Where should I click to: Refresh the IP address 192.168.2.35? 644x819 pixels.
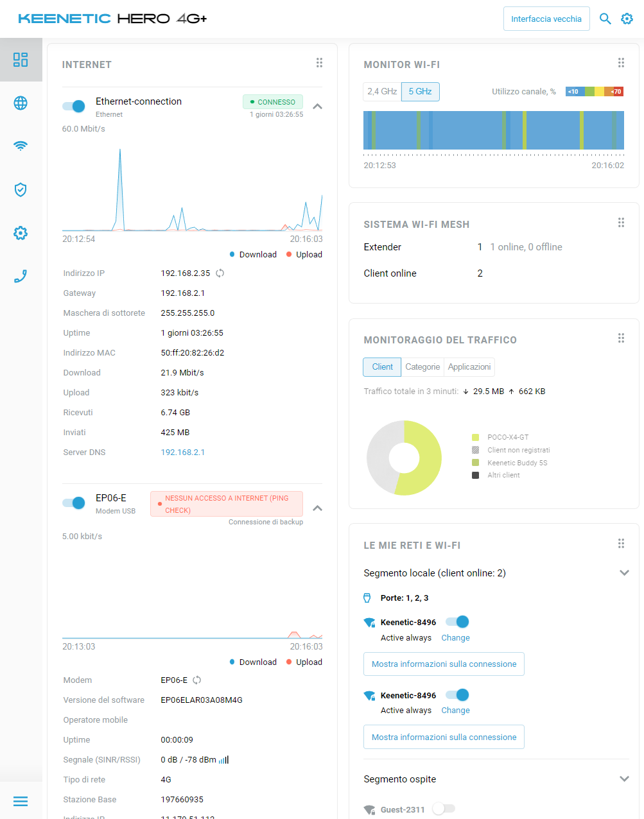point(220,273)
